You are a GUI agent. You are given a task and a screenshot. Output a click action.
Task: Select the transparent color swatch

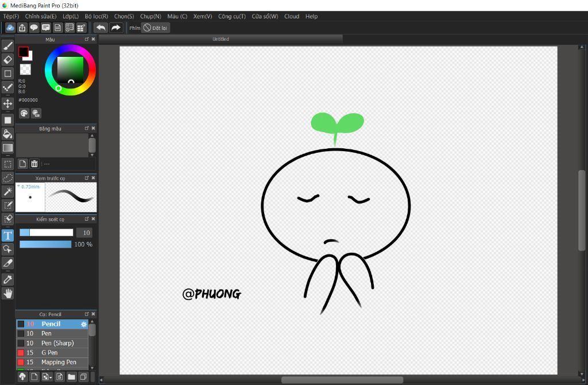(x=25, y=70)
